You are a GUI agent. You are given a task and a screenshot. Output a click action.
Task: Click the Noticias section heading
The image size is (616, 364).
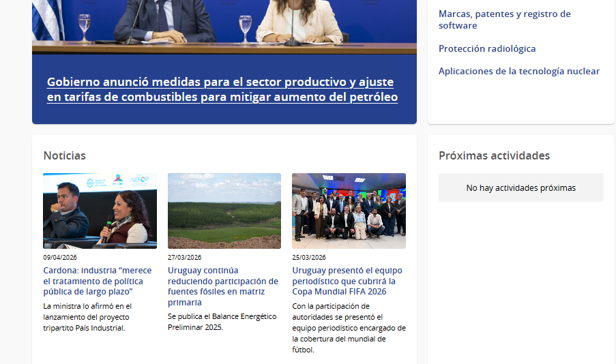pyautogui.click(x=65, y=155)
